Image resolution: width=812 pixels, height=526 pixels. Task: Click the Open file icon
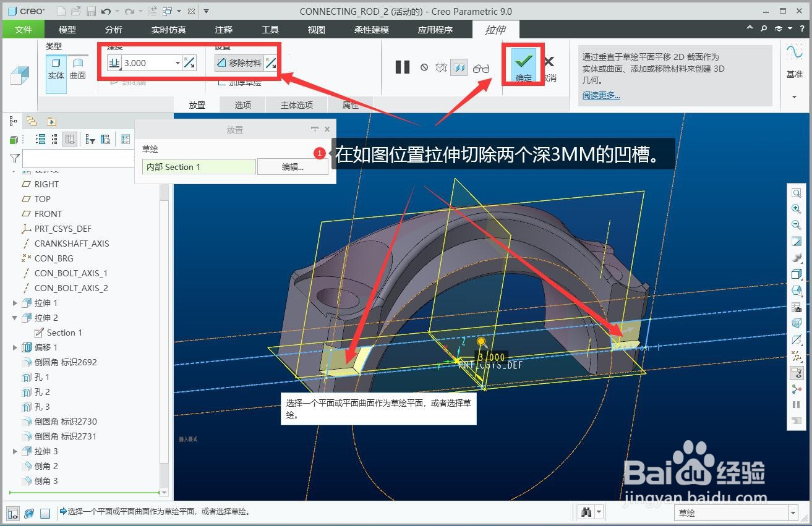tap(76, 11)
